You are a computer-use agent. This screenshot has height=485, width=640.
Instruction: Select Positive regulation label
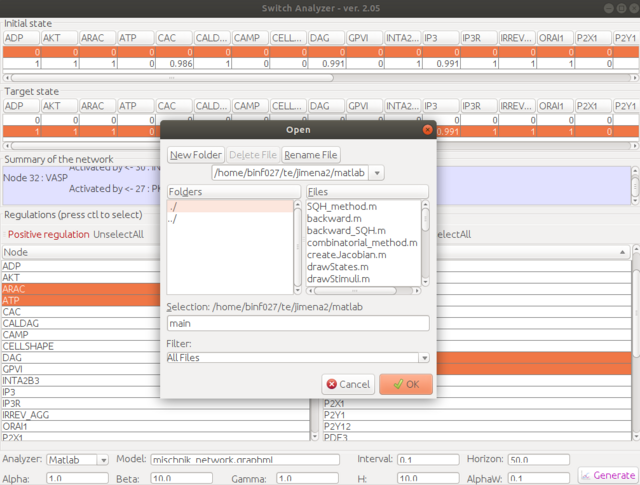(x=46, y=234)
